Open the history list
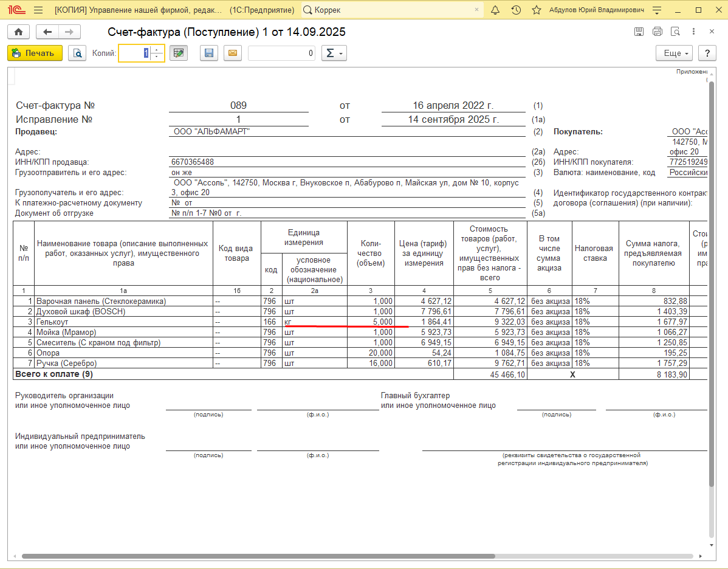This screenshot has width=728, height=569. pos(516,10)
